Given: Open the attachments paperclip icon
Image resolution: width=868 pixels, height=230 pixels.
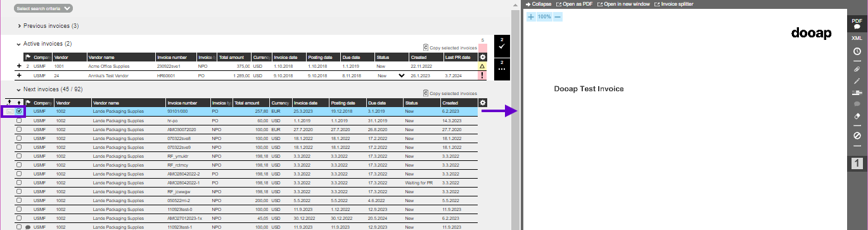Looking at the screenshot, I should (857, 68).
